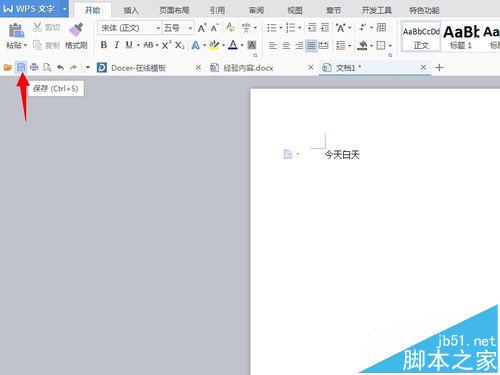The width and height of the screenshot is (500, 375).
Task: Open the Paste (粘贴) dropdown arrow
Action: click(x=25, y=45)
